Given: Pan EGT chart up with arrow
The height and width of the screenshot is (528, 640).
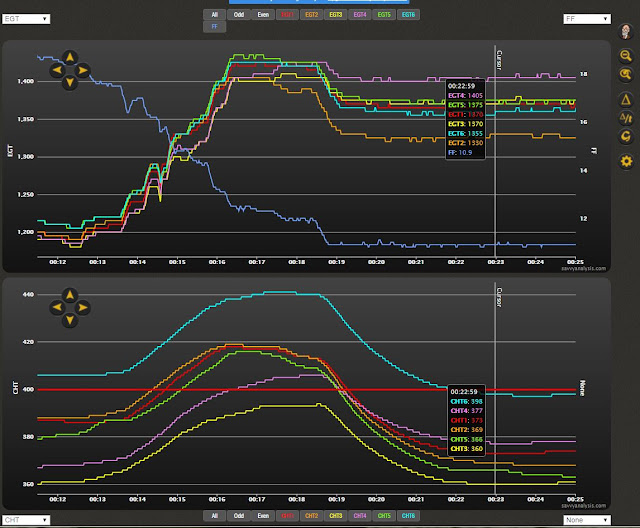Looking at the screenshot, I should [70, 58].
